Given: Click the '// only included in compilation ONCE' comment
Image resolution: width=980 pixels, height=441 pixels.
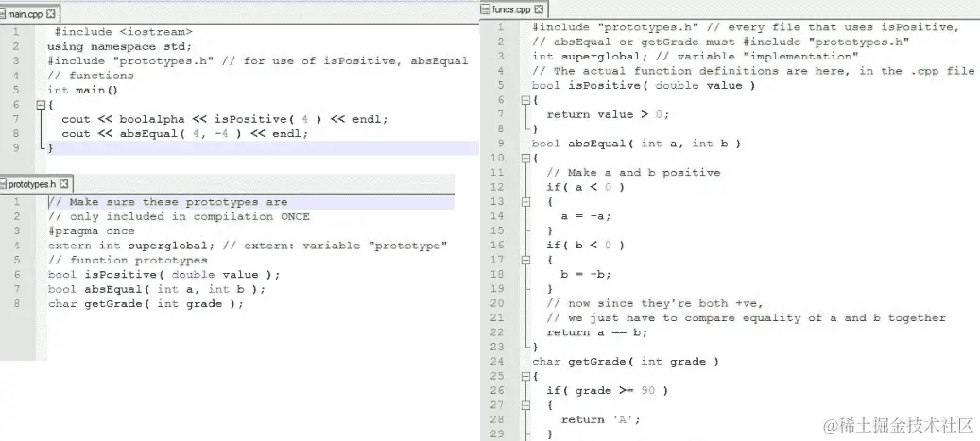Looking at the screenshot, I should (x=179, y=216).
